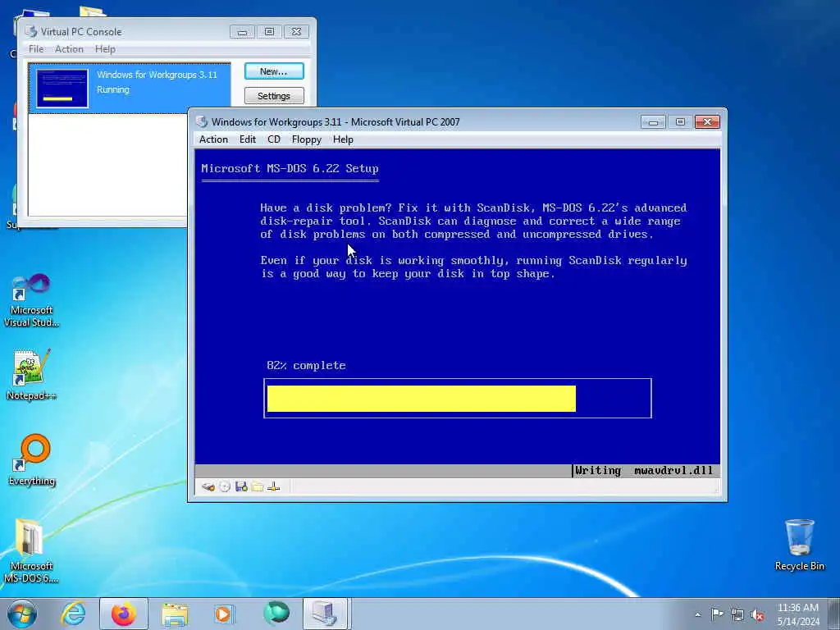Switch to Firefox in the taskbar
Screen dimensions: 840x630
point(124,614)
